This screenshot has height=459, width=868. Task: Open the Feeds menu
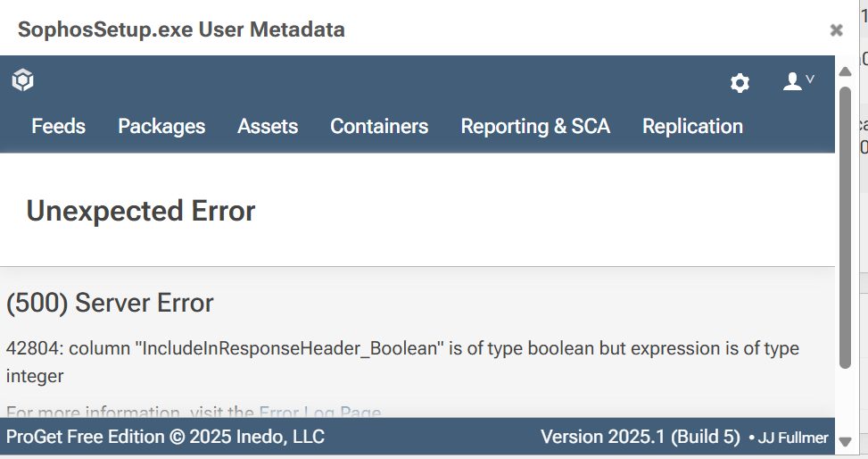pos(59,127)
